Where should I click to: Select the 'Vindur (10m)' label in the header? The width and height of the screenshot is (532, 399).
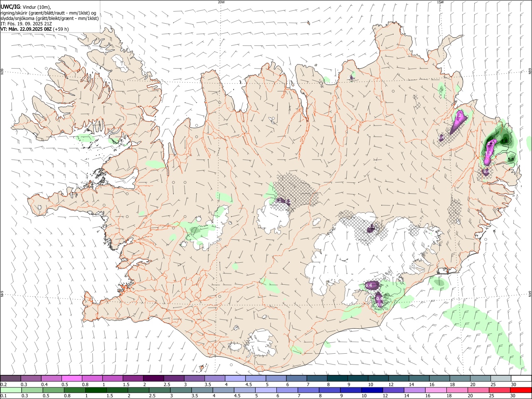(37, 7)
